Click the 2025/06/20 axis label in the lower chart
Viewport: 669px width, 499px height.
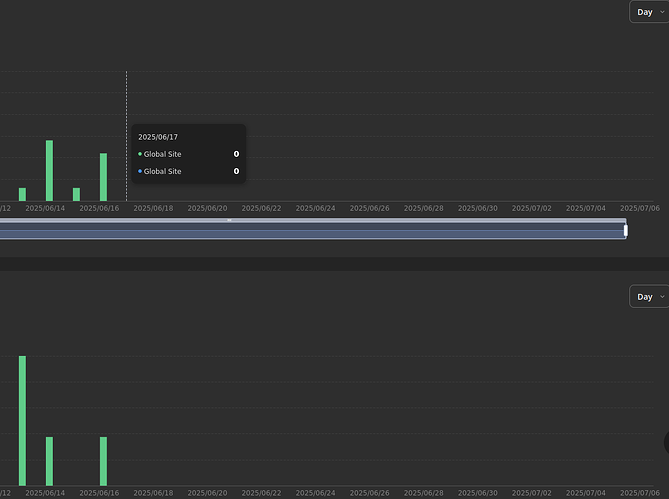(207, 493)
